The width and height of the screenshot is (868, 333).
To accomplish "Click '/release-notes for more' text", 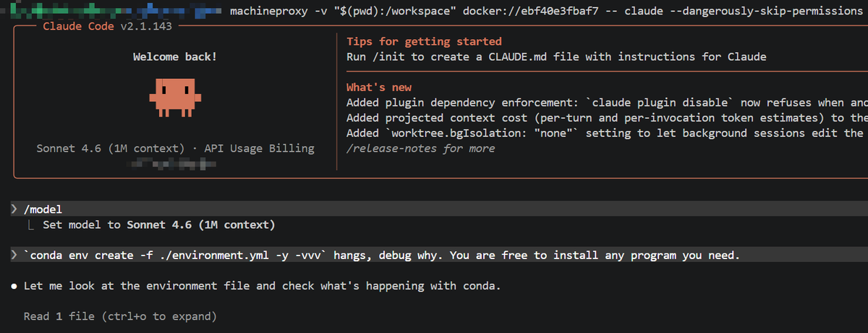I will [421, 148].
